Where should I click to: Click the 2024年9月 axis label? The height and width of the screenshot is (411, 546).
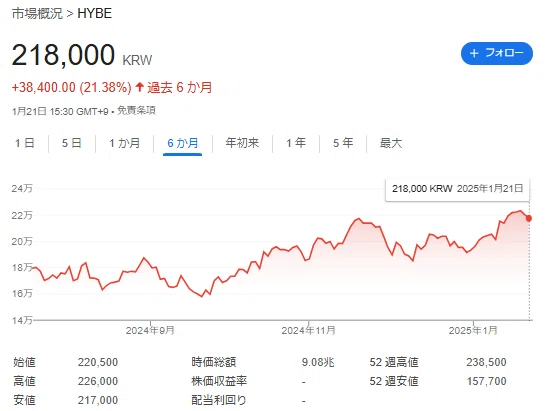coord(150,330)
